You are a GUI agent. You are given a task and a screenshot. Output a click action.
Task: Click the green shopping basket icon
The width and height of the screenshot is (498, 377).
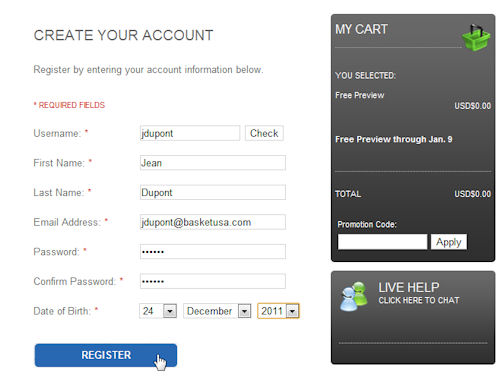tap(476, 37)
